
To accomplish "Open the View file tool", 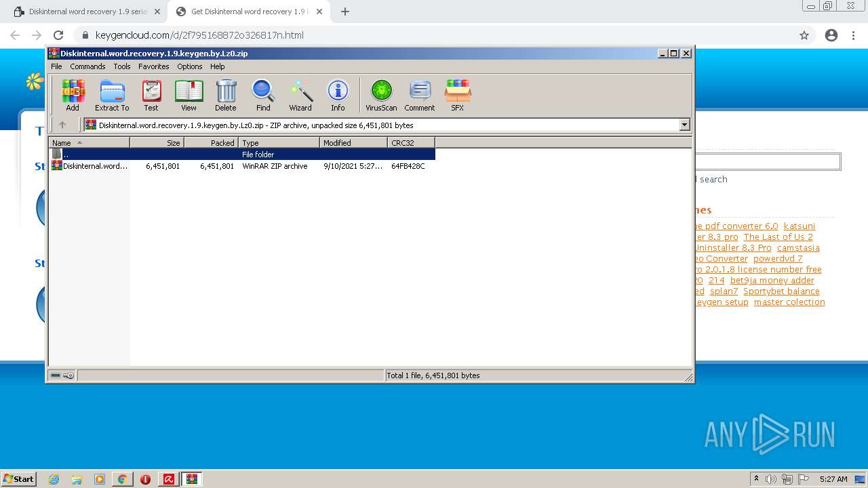I will coord(189,95).
